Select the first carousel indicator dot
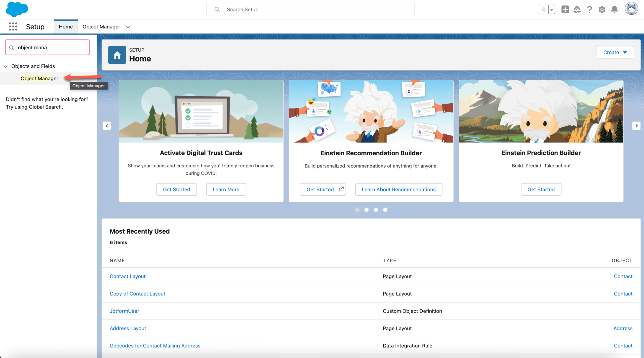Screen dimensions: 644x358 (357, 210)
